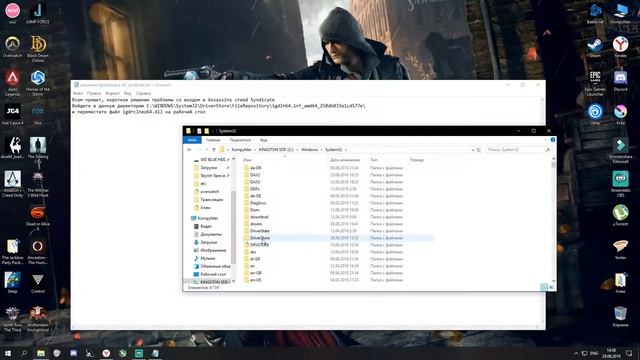Image resolution: width=640 pixels, height=360 pixels.
Task: Select The Sinking City desktop icon
Action: [x=38, y=151]
